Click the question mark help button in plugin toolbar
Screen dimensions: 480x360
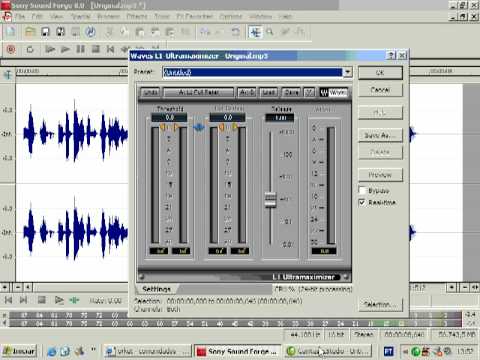(x=309, y=92)
